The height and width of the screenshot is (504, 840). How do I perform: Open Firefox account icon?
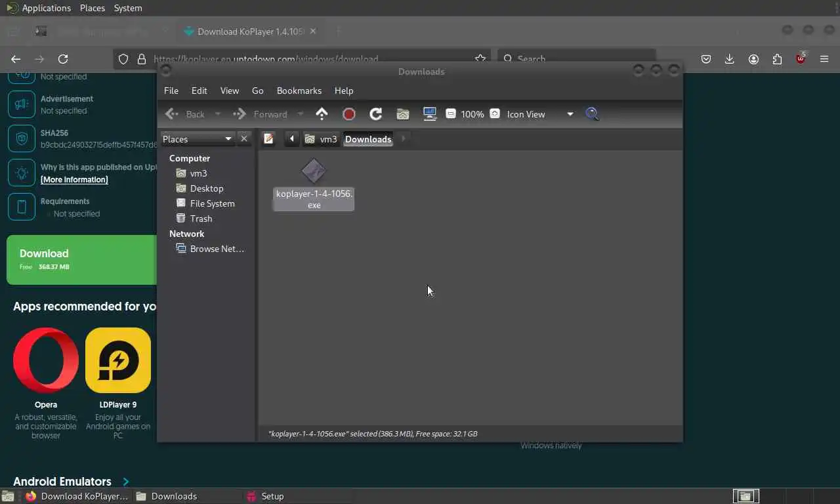click(x=753, y=59)
